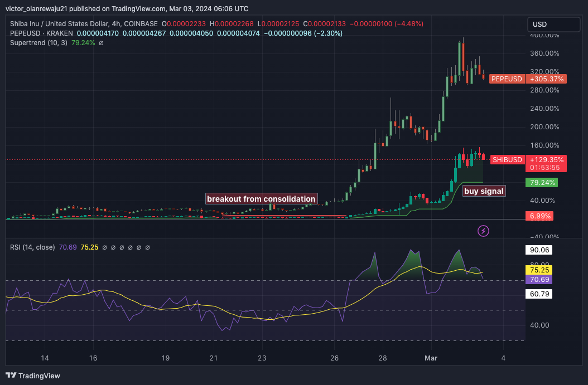Click the green 79.24% Supertrend value tag

(542, 183)
